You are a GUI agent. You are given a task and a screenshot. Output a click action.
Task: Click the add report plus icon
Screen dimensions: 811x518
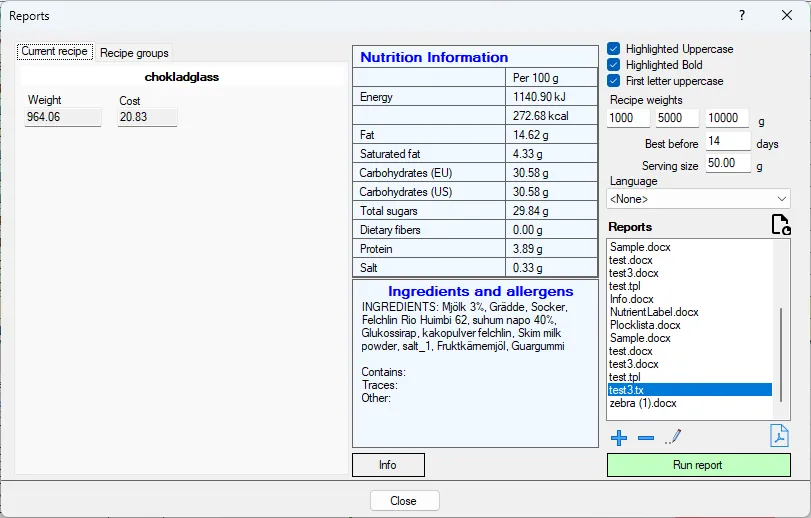619,438
